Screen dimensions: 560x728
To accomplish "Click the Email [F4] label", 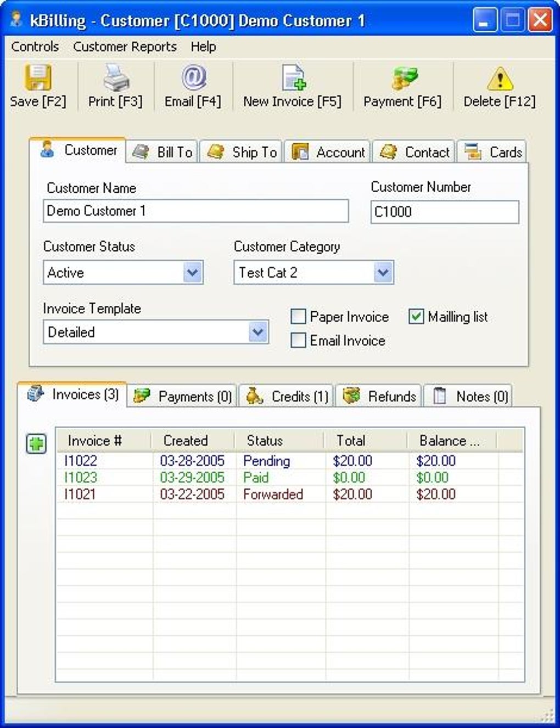I will tap(193, 102).
